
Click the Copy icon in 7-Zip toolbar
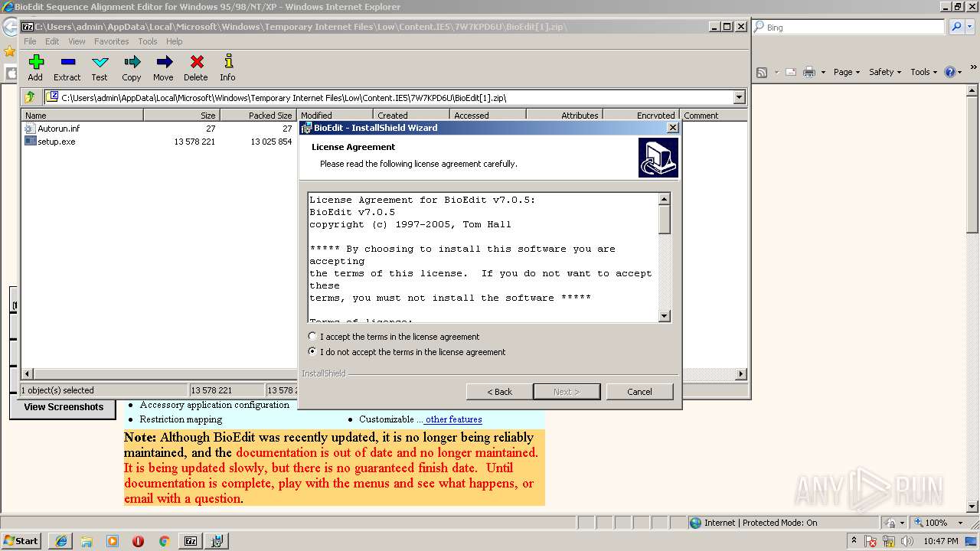click(132, 67)
